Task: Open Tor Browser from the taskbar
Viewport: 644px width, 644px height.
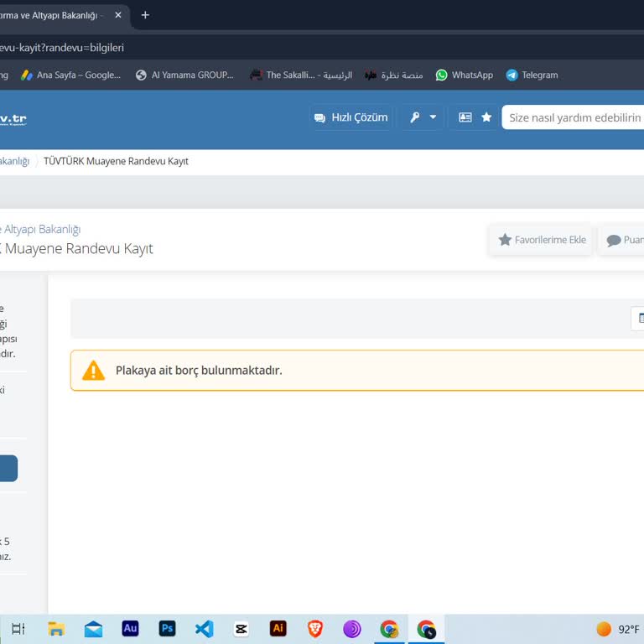Action: 352,629
